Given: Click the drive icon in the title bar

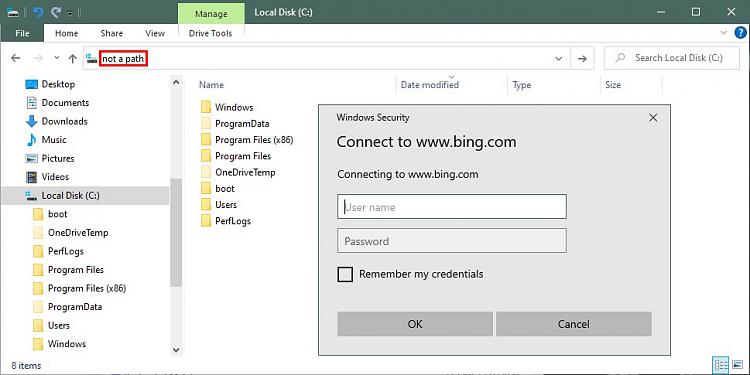Looking at the screenshot, I should click(13, 12).
